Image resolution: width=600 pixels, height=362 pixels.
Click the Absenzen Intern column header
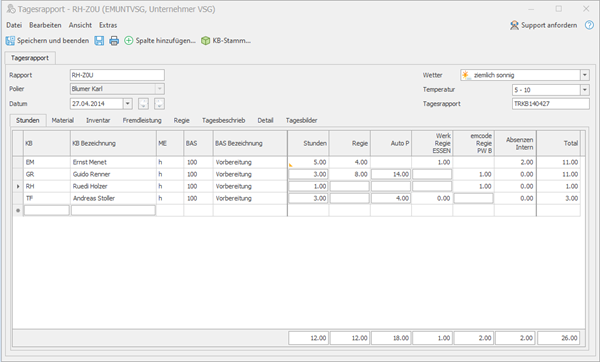(x=515, y=143)
